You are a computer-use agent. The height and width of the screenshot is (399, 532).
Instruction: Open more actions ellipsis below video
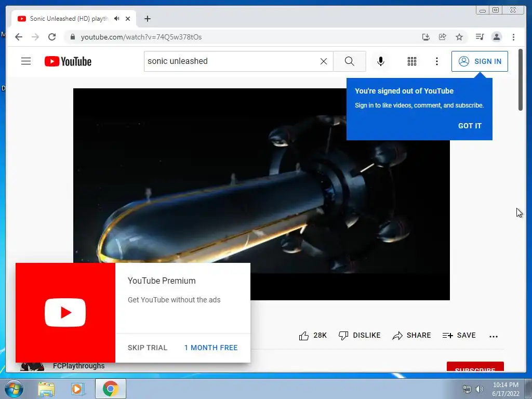494,336
